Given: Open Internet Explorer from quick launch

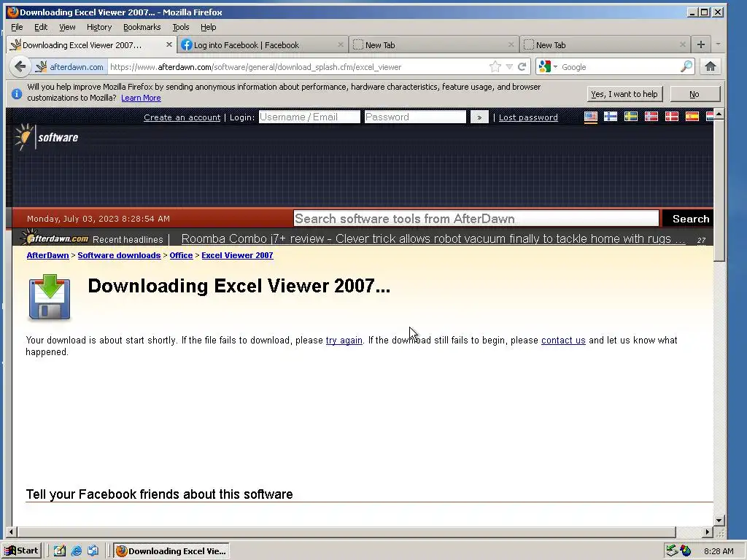Looking at the screenshot, I should (x=76, y=551).
